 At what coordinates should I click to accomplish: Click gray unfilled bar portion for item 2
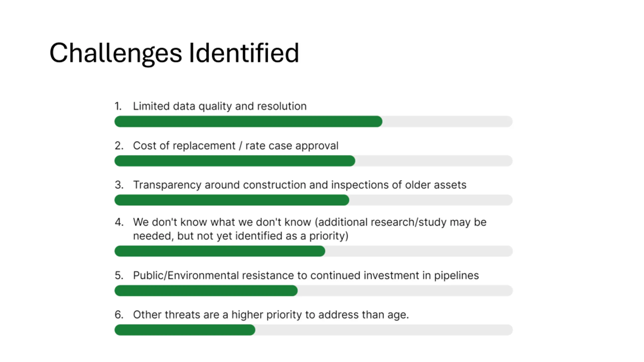tap(434, 161)
